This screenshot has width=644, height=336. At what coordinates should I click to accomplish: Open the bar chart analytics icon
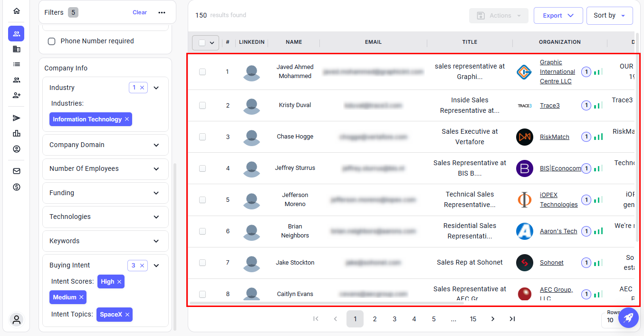[17, 133]
